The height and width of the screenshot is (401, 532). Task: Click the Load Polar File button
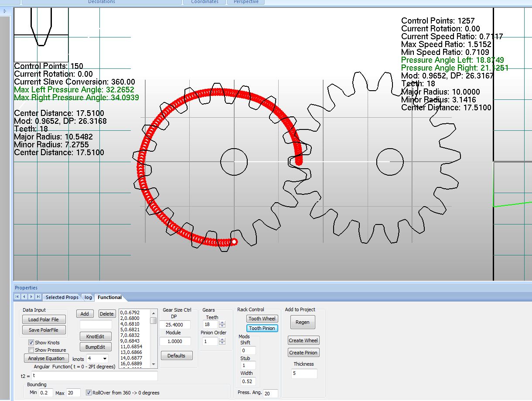coord(44,319)
